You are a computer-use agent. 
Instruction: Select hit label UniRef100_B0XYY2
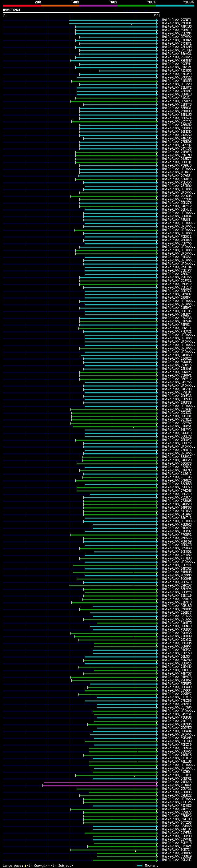click(176, 122)
